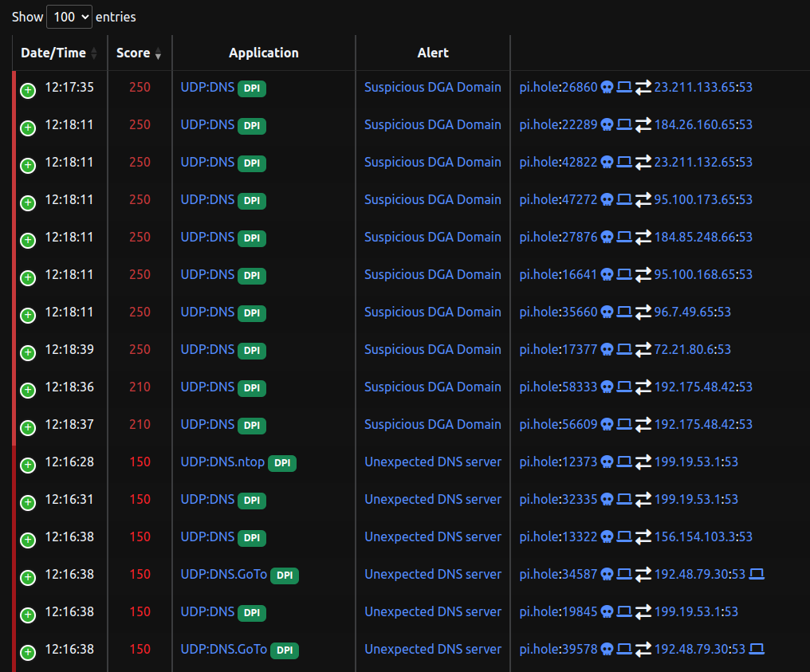Click the Alert column header
This screenshot has height=672, width=810.
pyautogui.click(x=433, y=53)
